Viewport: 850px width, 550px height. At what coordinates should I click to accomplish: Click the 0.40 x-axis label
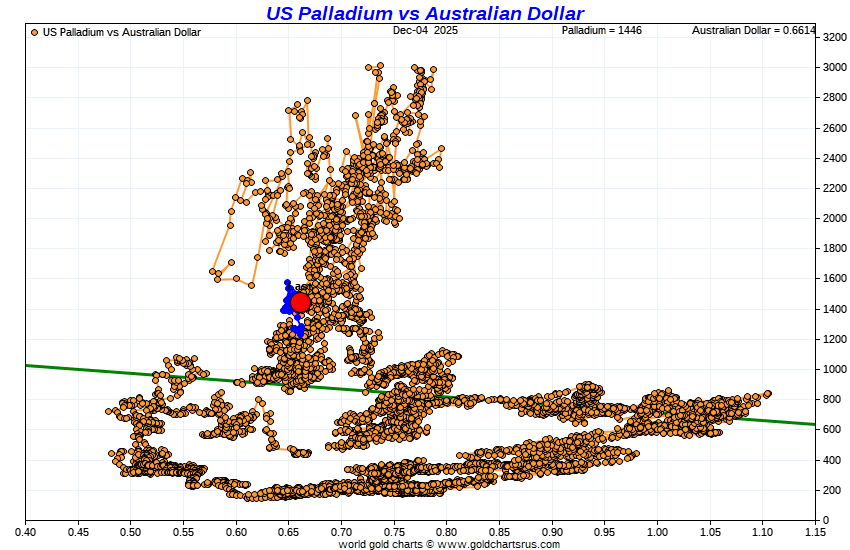click(x=26, y=531)
